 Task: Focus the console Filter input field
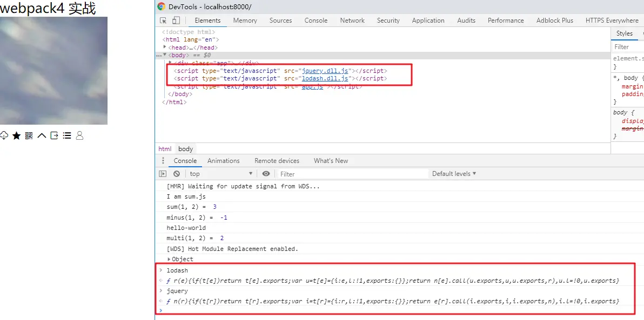pos(352,174)
